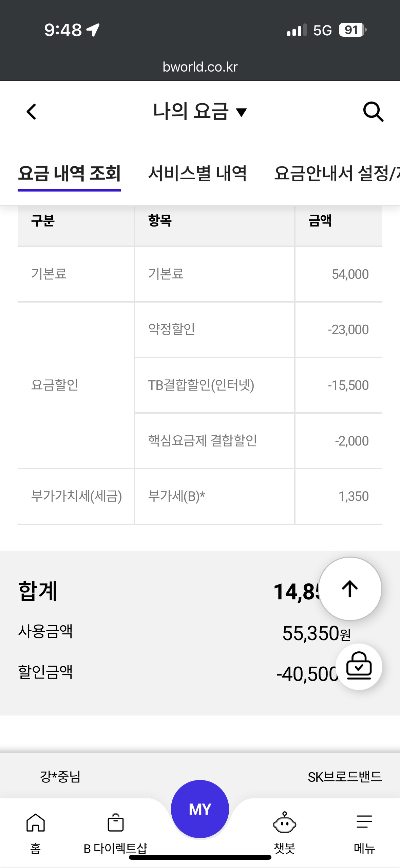400x868 pixels.
Task: Tap the 부가세(B)* item
Action: pyautogui.click(x=176, y=496)
